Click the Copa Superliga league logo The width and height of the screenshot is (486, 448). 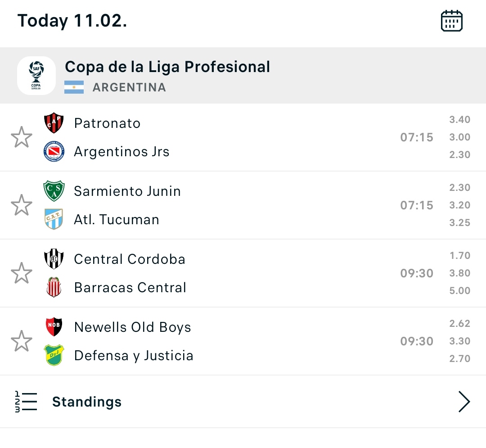click(36, 75)
